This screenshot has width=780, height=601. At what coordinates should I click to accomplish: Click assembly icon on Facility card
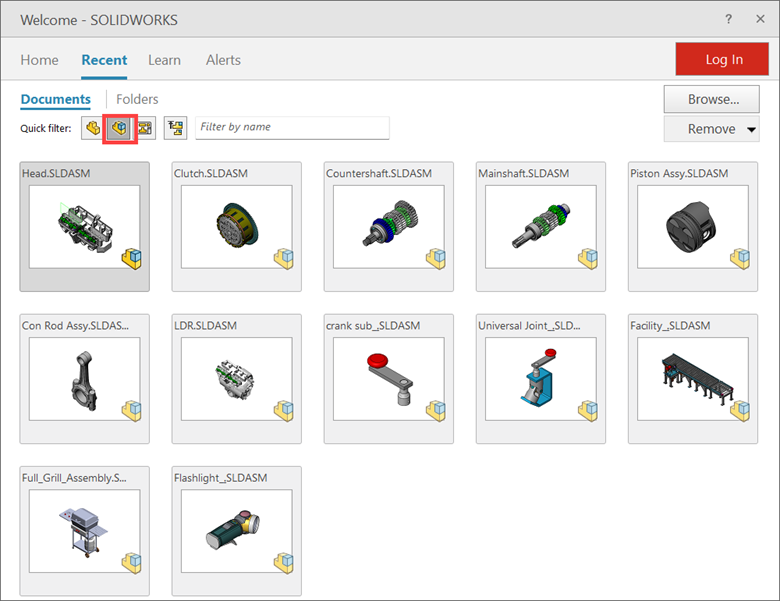click(740, 411)
